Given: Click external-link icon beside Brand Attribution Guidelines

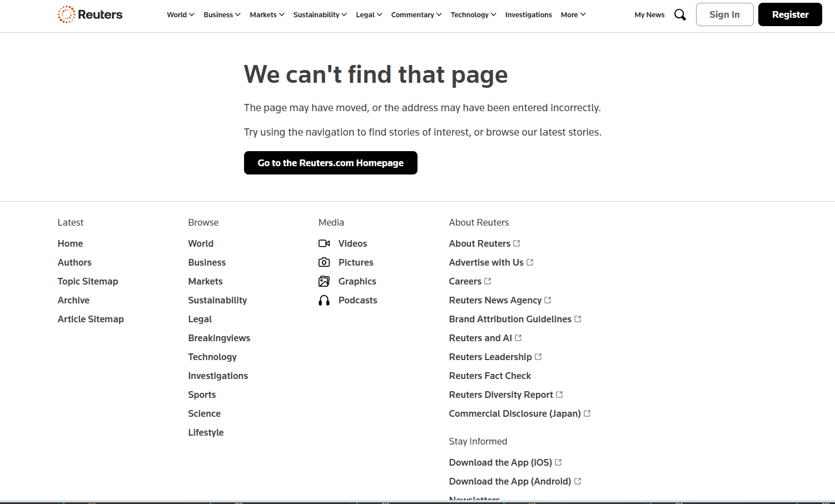Looking at the screenshot, I should [578, 319].
